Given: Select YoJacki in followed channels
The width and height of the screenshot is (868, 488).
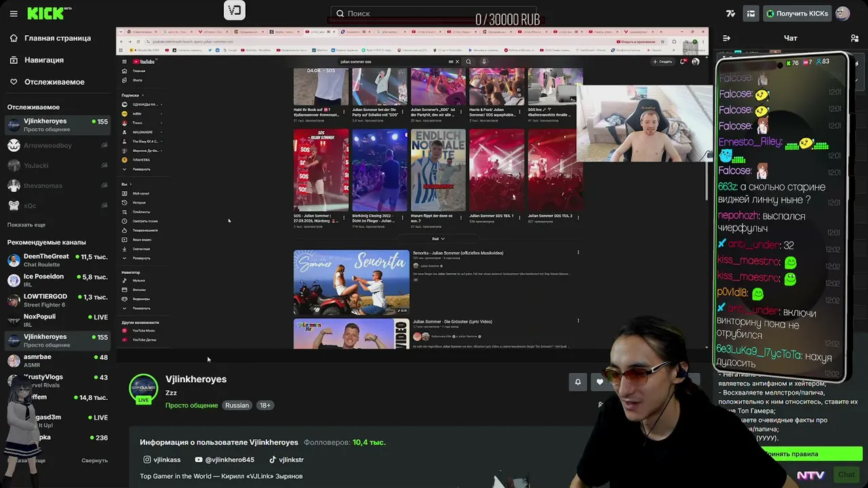Looking at the screenshot, I should coord(57,165).
